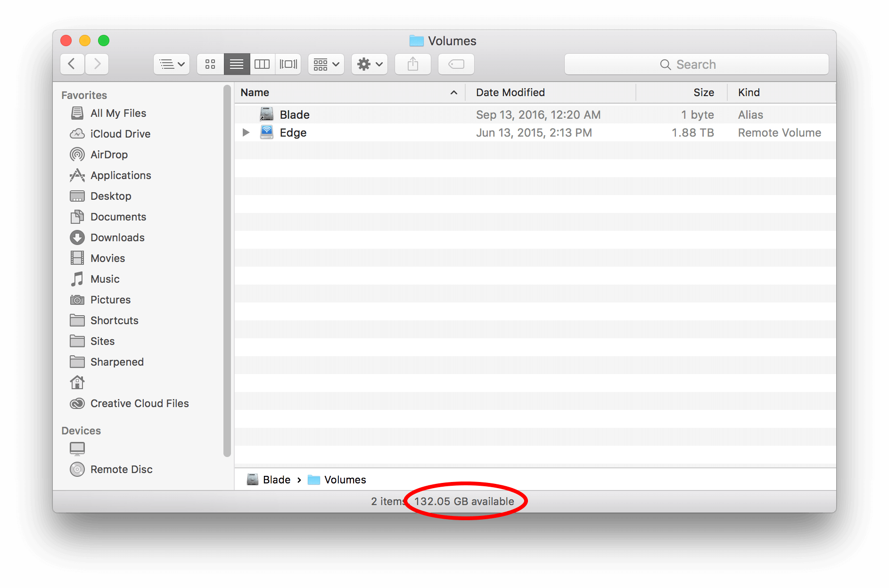Screen dimensions: 889x588
Task: Click the Favorites section header
Action: (x=84, y=95)
